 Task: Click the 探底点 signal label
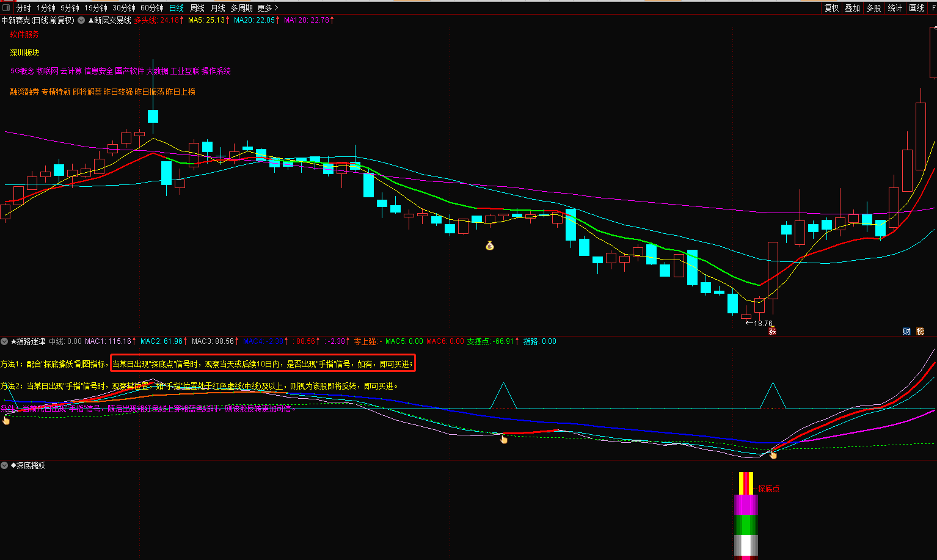768,489
